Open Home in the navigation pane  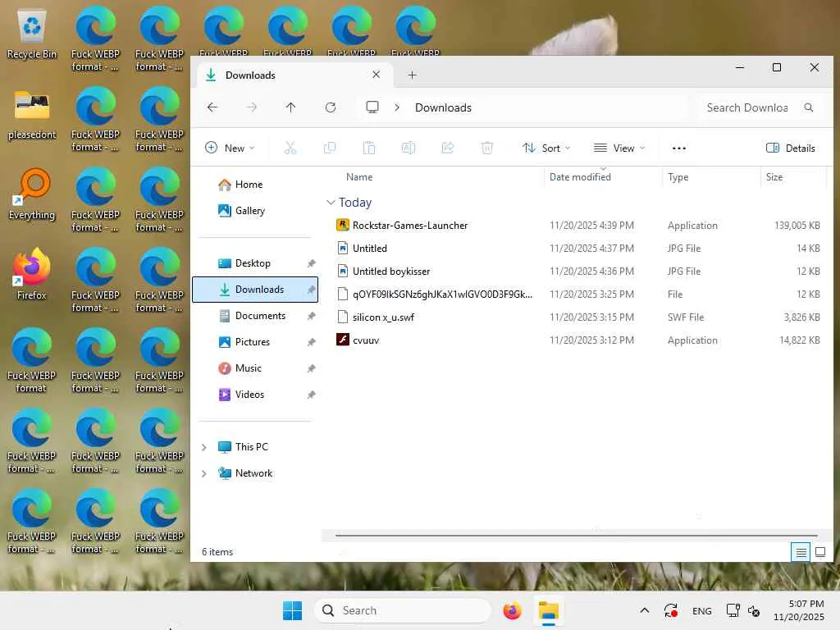pos(249,185)
